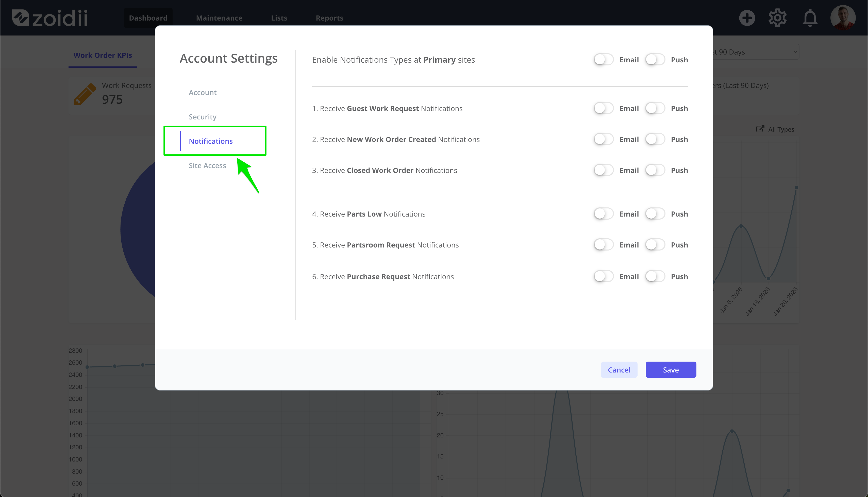Enable Email for Partsroom Request notifications
This screenshot has height=497, width=868.
[603, 245]
